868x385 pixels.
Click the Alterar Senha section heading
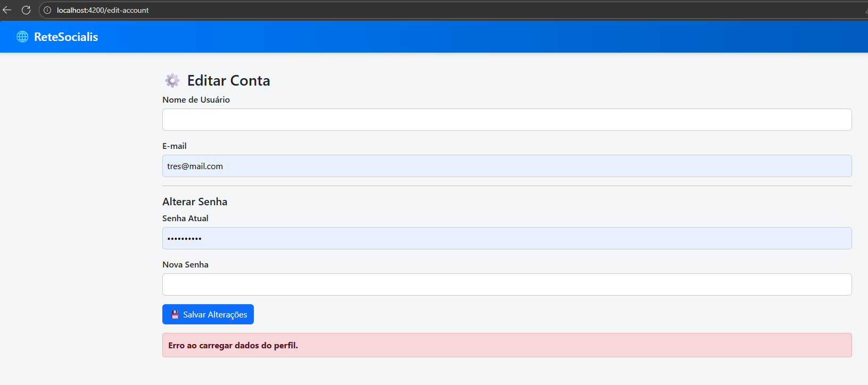pyautogui.click(x=195, y=202)
